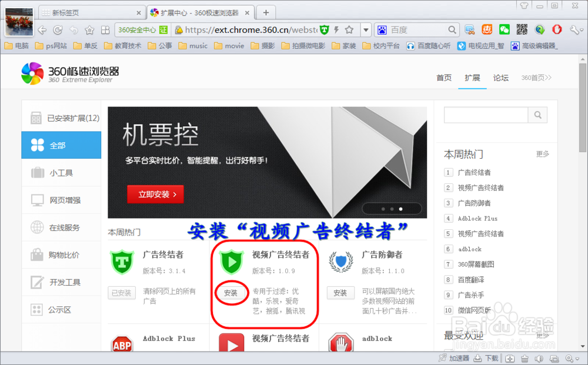Open the 论坛 navigation link
This screenshot has height=365, width=588.
[500, 78]
